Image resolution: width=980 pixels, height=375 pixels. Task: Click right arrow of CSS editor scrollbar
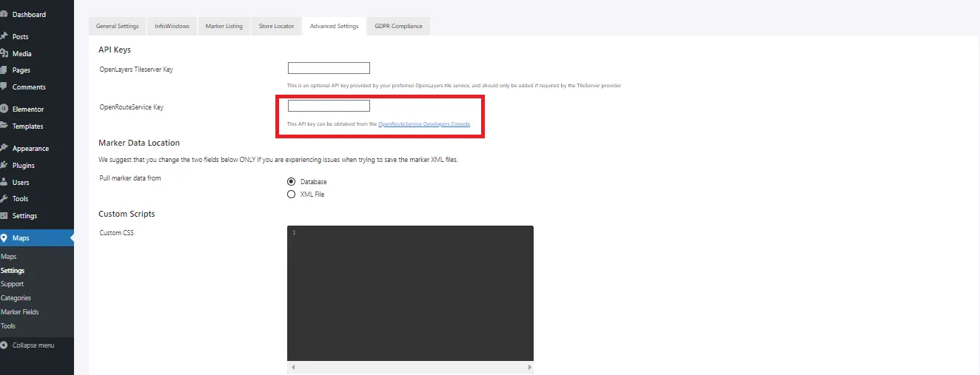[528, 368]
